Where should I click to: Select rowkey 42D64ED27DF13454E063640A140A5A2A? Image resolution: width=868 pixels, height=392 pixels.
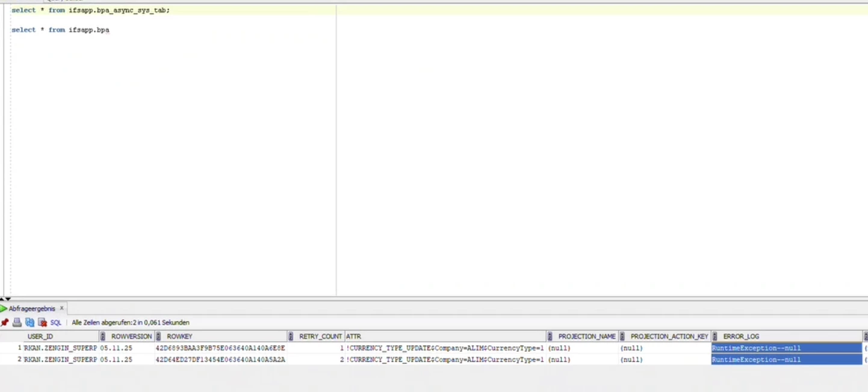[x=221, y=359]
